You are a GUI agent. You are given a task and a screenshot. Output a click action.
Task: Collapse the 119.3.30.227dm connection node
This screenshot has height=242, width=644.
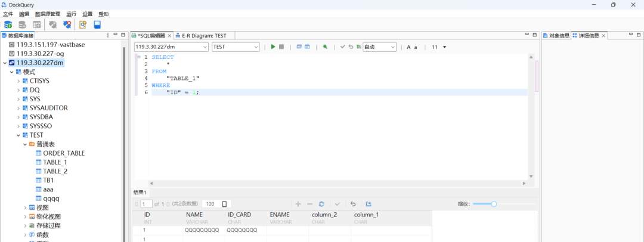click(x=5, y=63)
